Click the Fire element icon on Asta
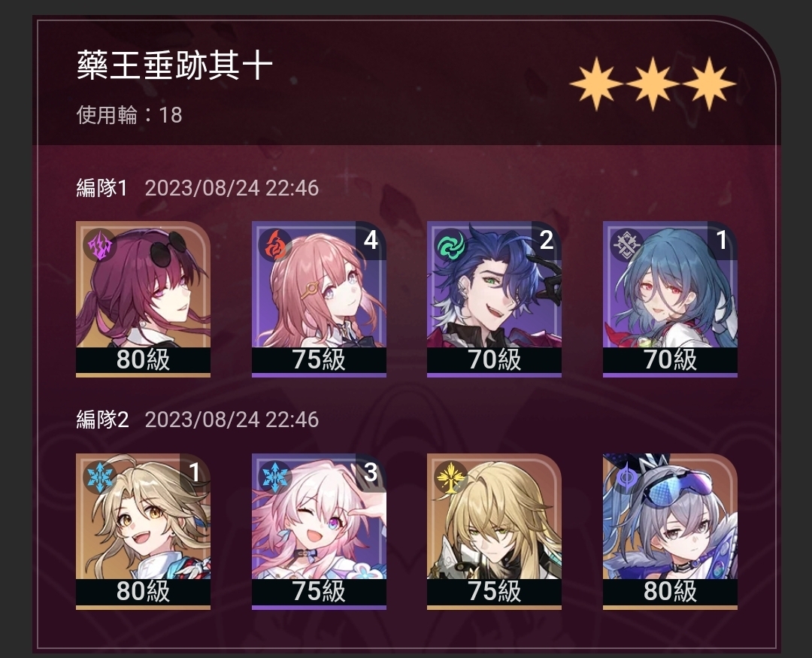Screen dimensions: 812x658 275,245
